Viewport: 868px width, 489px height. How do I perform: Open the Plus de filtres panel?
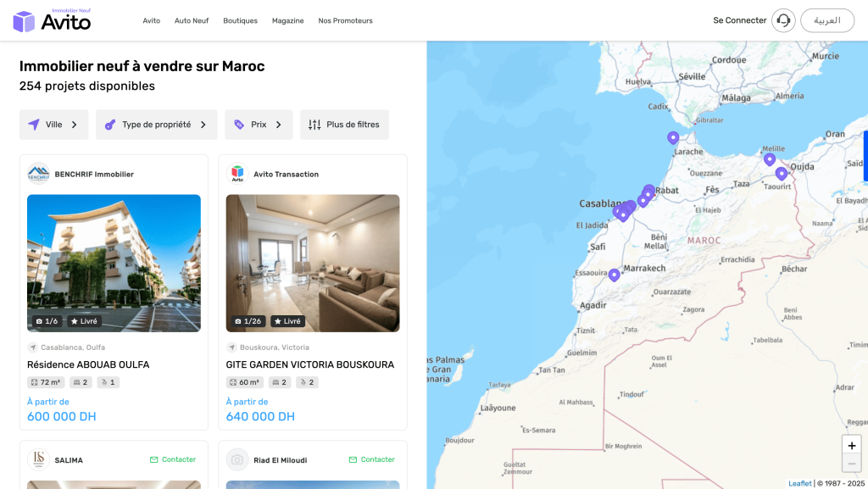coord(344,125)
